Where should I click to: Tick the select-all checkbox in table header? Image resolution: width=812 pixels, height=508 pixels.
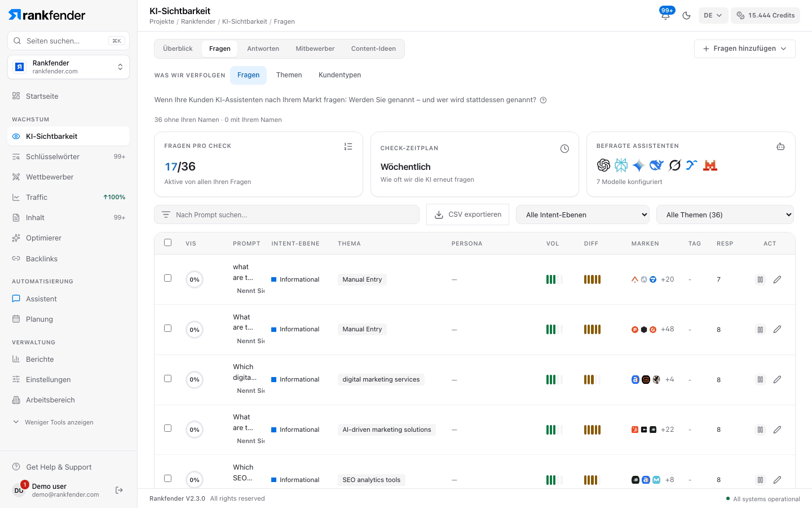167,243
